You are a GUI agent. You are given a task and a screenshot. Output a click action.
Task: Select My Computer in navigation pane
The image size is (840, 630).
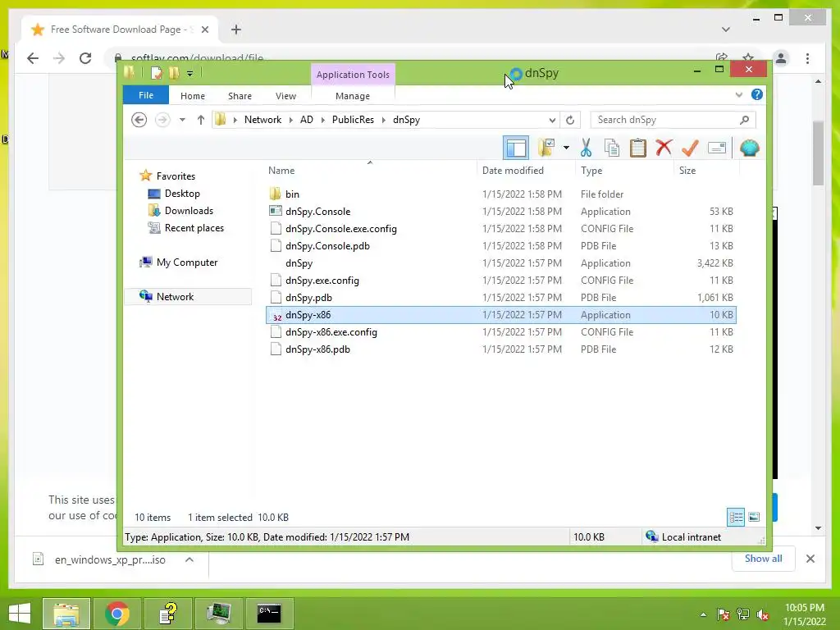(187, 262)
